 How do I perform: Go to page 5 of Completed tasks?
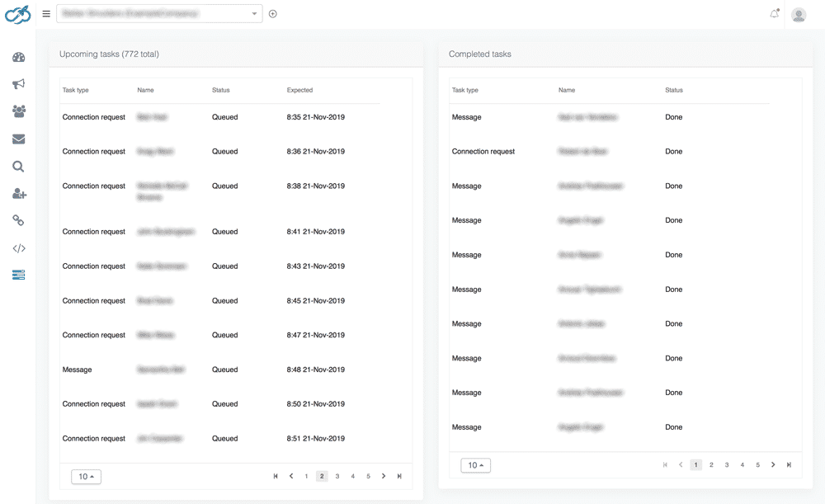(x=757, y=465)
